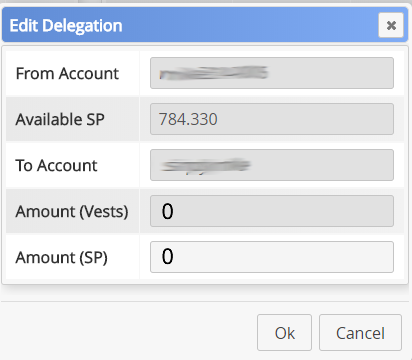Close the Edit Delegation dialog
Image resolution: width=412 pixels, height=360 pixels.
tap(391, 25)
